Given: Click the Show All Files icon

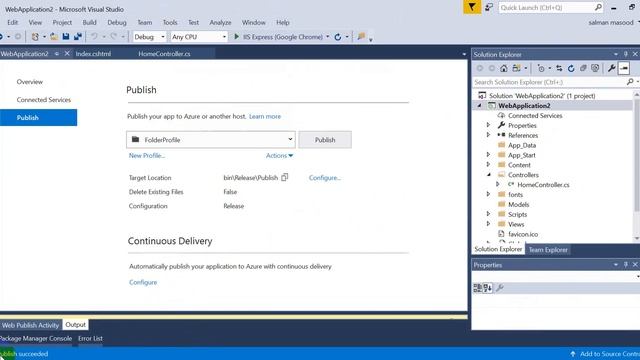Looking at the screenshot, I should point(595,68).
